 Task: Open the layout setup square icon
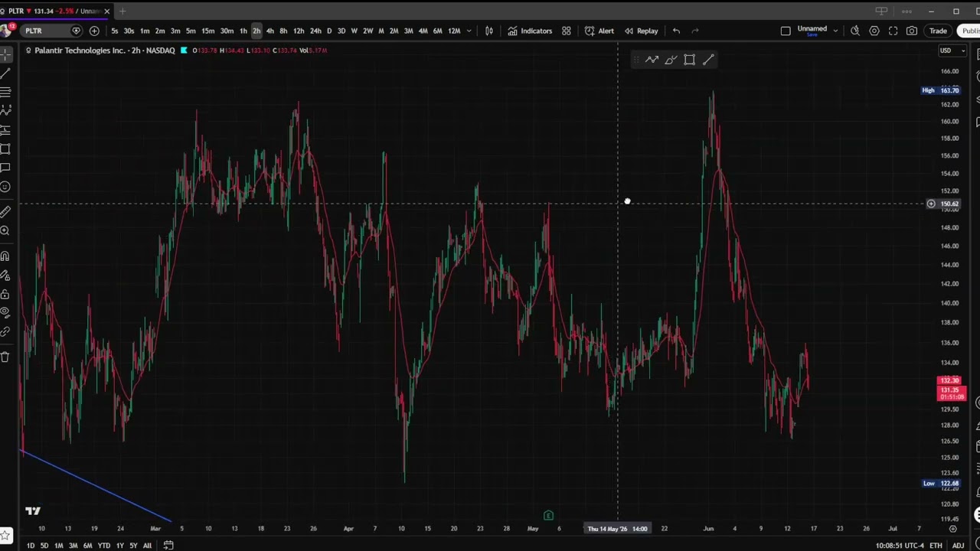click(x=786, y=31)
